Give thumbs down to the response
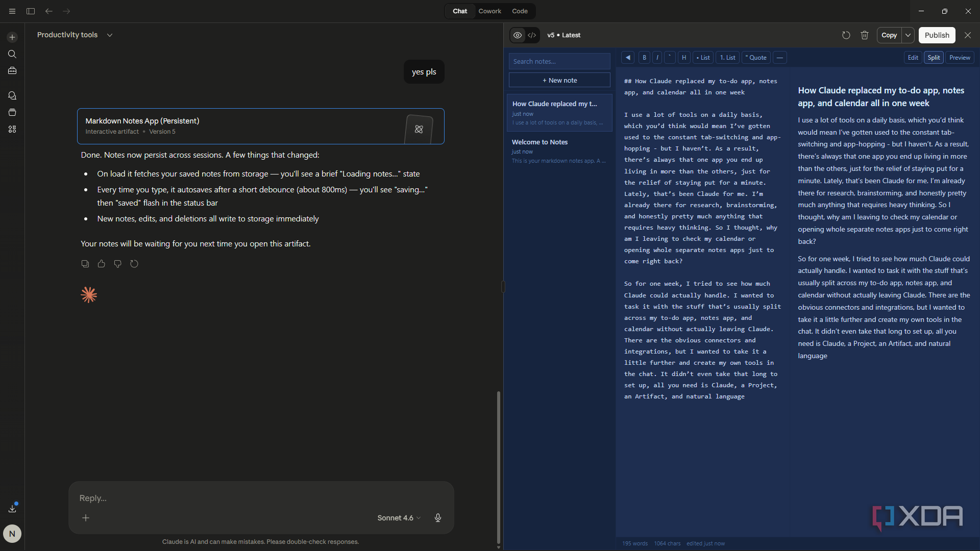 coord(118,264)
